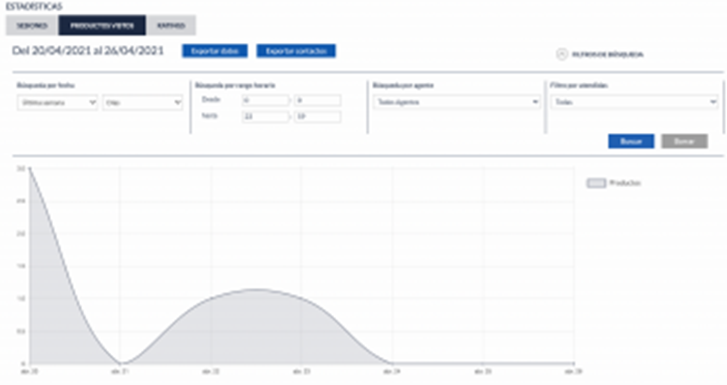Expand the second date search dropdown
The width and height of the screenshot is (727, 385).
click(x=143, y=103)
